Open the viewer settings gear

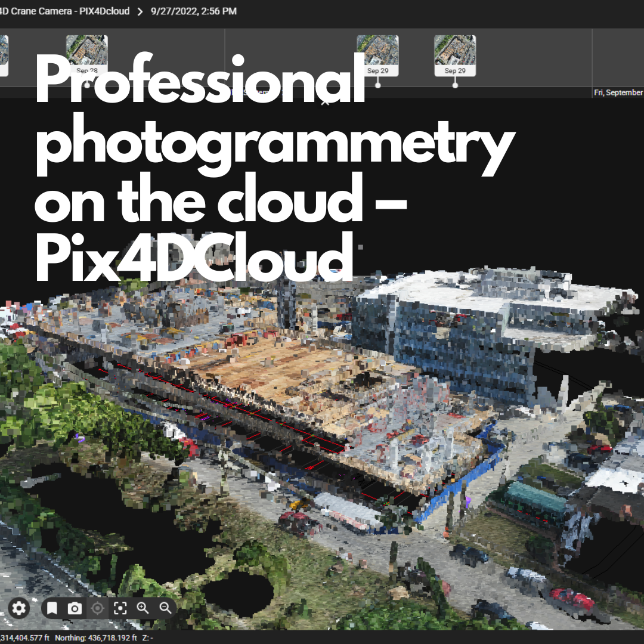coord(18,608)
